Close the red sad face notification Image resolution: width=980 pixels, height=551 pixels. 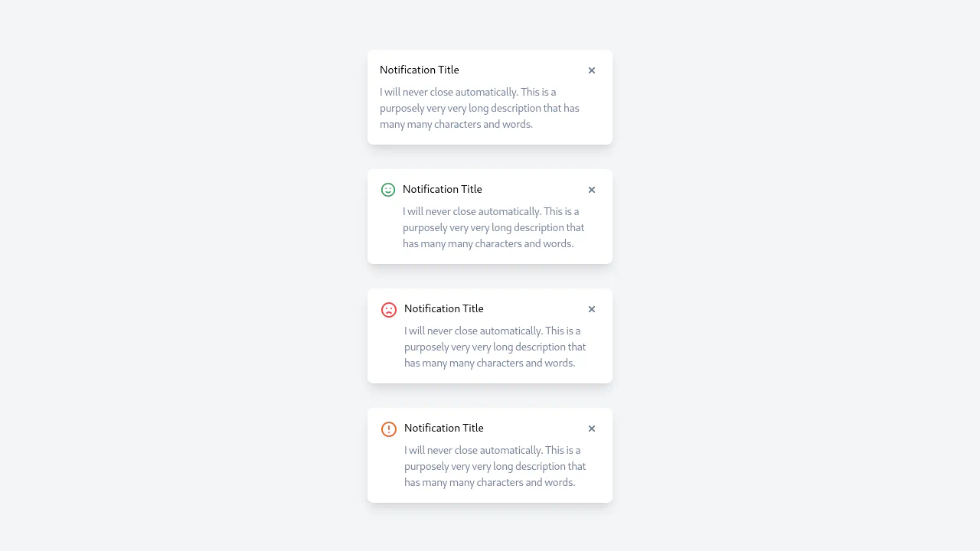click(592, 309)
